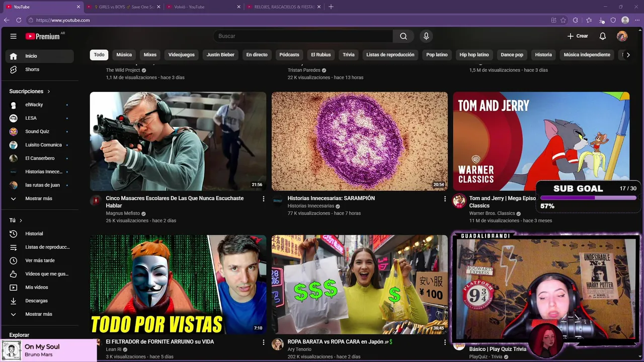Open Ver más tarde in sidebar
The image size is (644, 362).
tap(39, 260)
